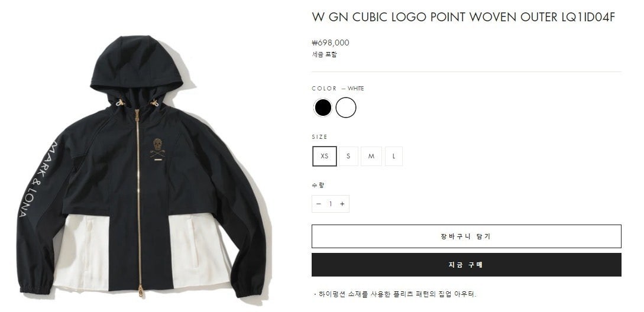
Task: Click the 세금 포함 tax note
Action: (x=324, y=54)
